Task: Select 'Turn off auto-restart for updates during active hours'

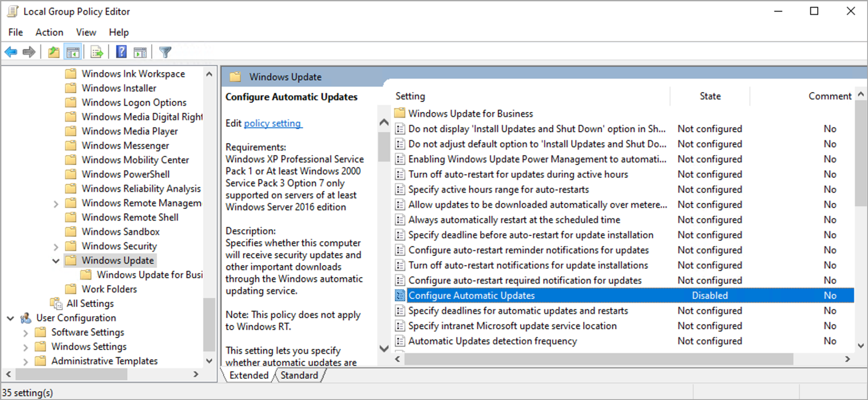Action: pyautogui.click(x=518, y=174)
